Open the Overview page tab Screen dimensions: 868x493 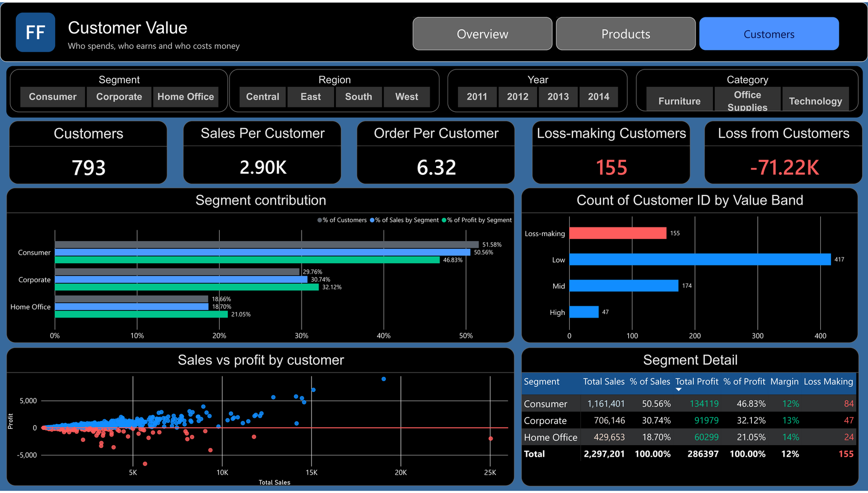[482, 34]
